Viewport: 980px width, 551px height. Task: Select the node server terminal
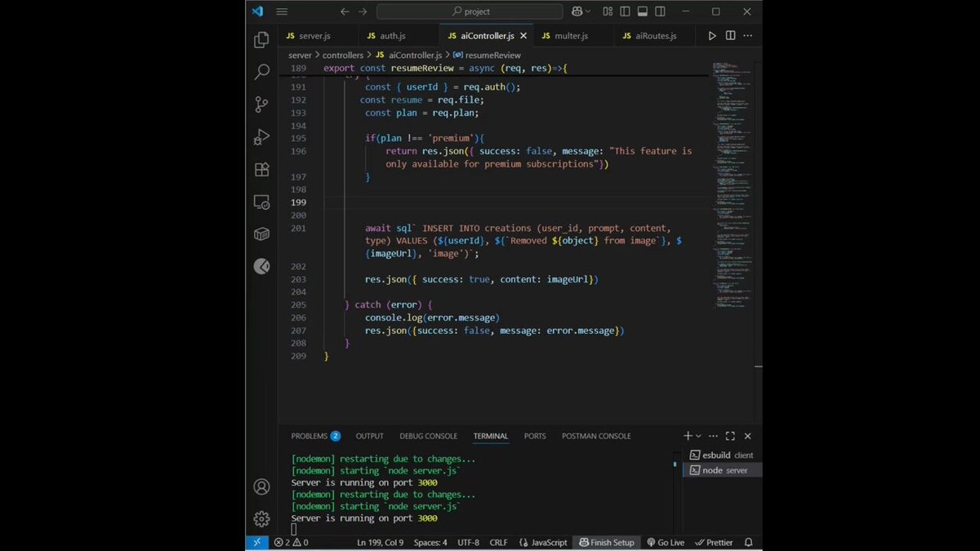click(x=722, y=470)
